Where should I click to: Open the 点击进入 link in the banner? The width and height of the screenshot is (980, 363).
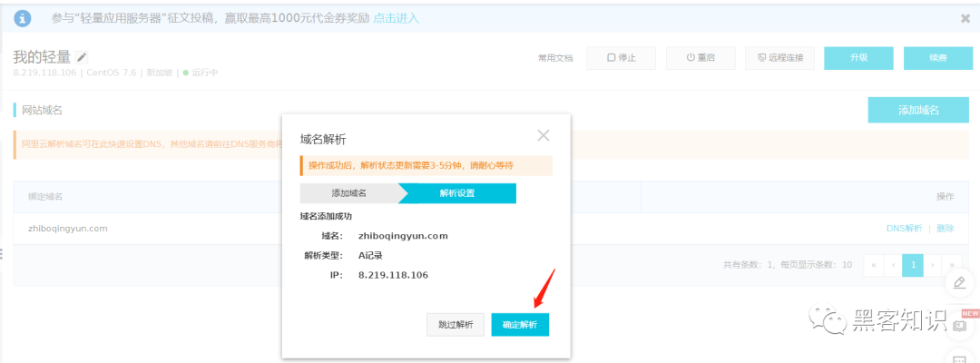pos(397,18)
